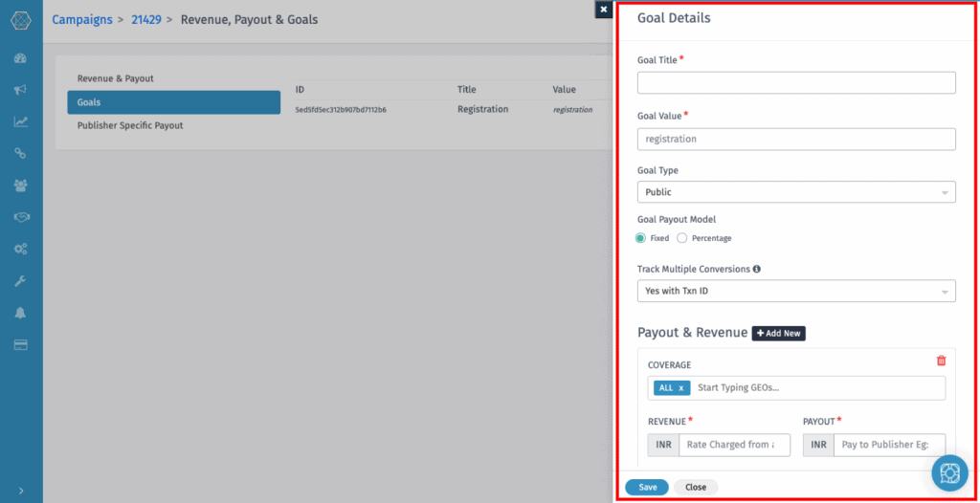The width and height of the screenshot is (980, 503).
Task: Open the Goal Type dropdown
Action: tap(796, 192)
